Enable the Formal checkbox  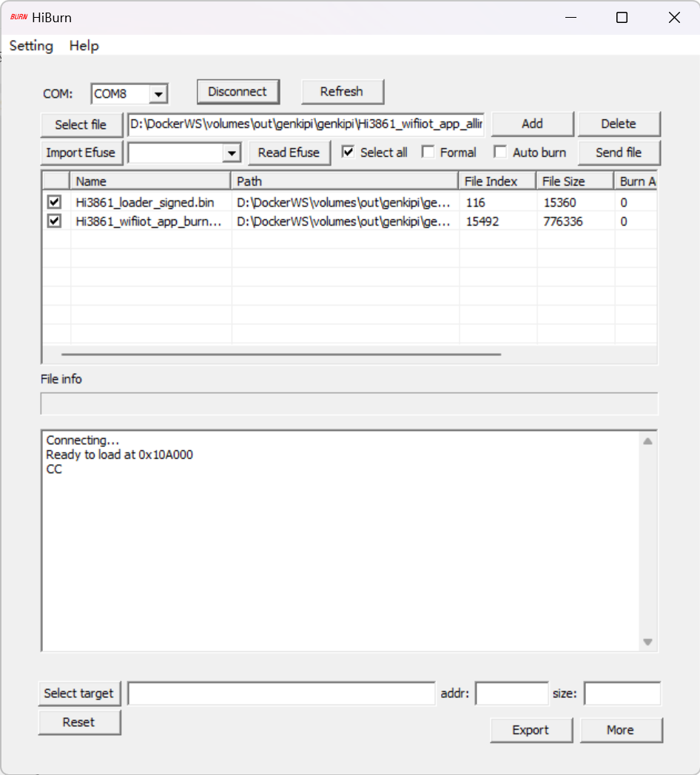point(428,152)
